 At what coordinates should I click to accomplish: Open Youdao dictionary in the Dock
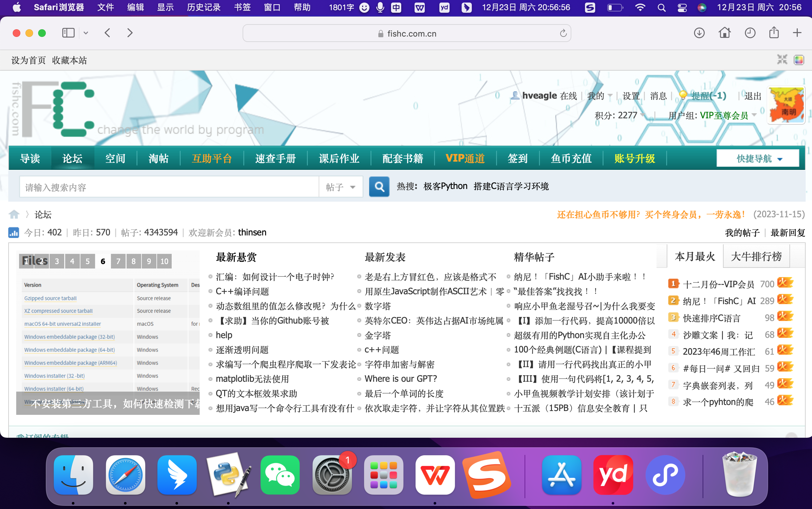tap(613, 475)
